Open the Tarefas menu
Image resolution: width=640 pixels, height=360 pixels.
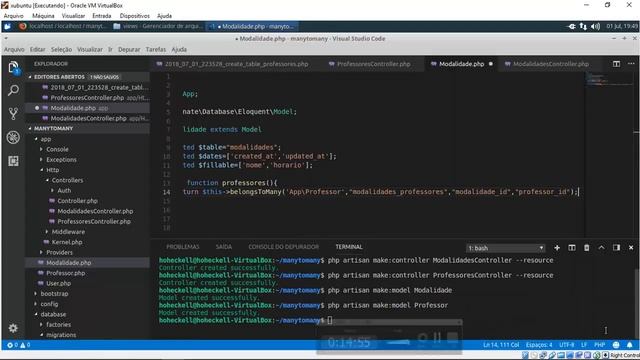tap(156, 49)
